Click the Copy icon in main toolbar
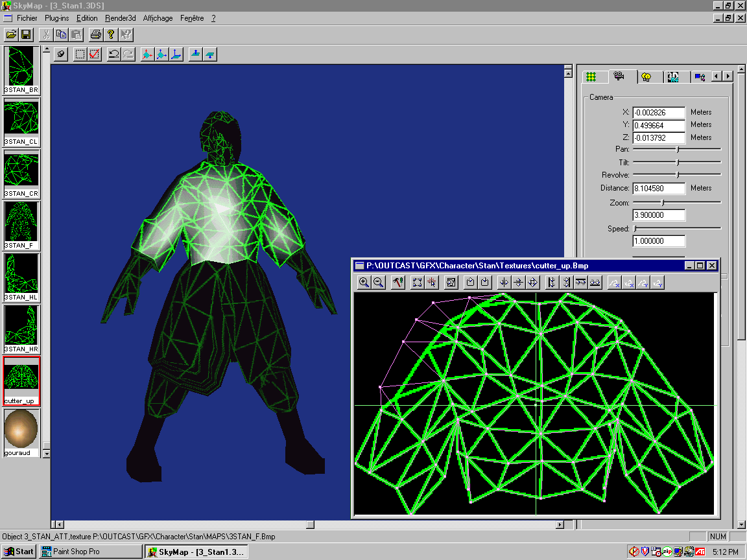Screen dimensions: 747x560 (62, 34)
